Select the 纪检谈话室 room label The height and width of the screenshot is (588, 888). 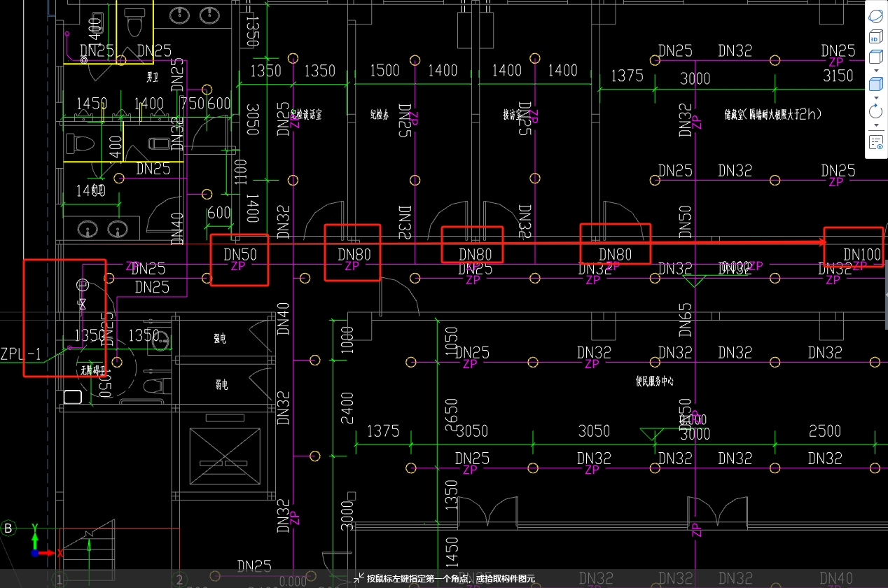(306, 113)
